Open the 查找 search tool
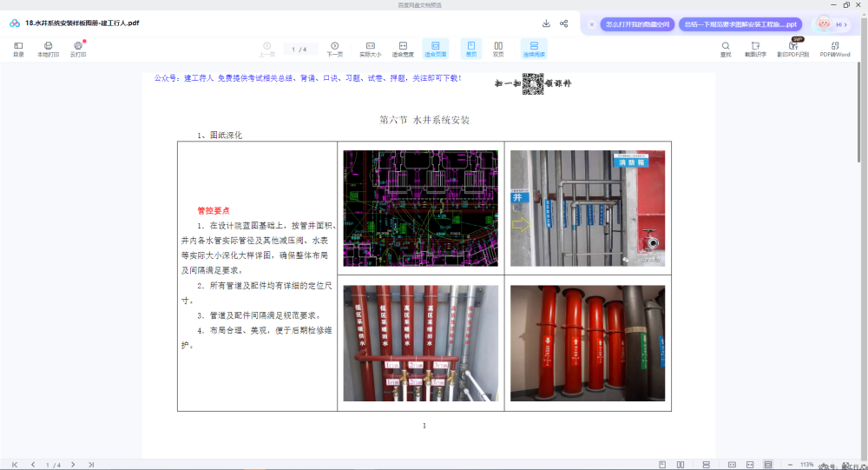868x470 pixels. [725, 49]
